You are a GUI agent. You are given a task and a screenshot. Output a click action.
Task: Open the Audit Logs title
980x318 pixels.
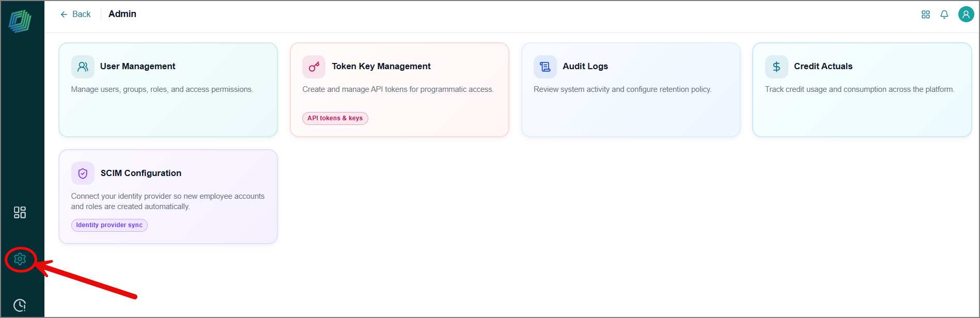[x=585, y=66]
